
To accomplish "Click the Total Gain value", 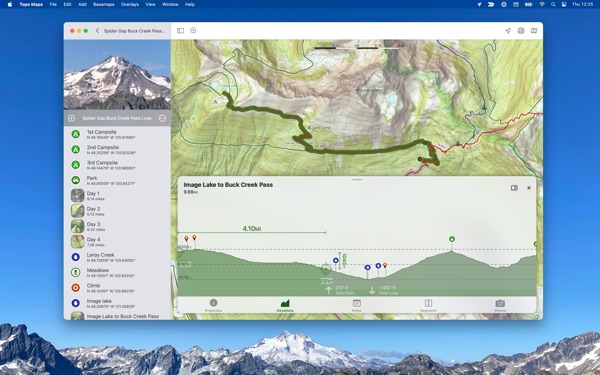I will pos(342,288).
